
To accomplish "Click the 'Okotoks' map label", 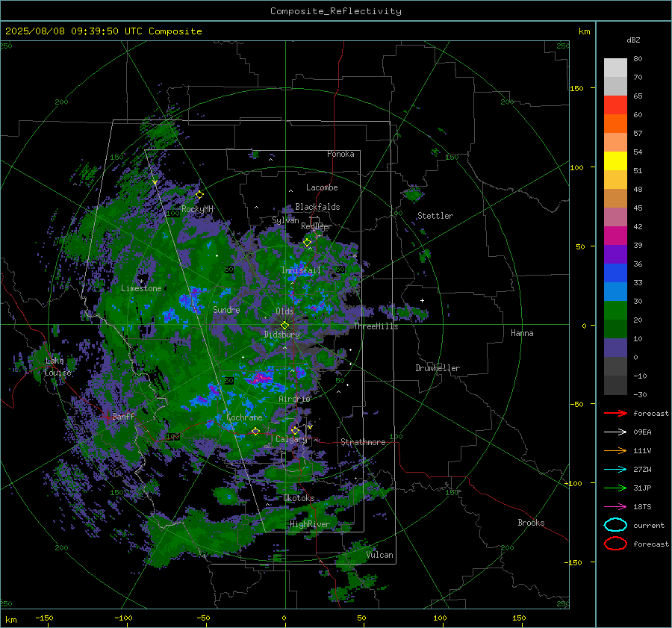I will pos(299,498).
